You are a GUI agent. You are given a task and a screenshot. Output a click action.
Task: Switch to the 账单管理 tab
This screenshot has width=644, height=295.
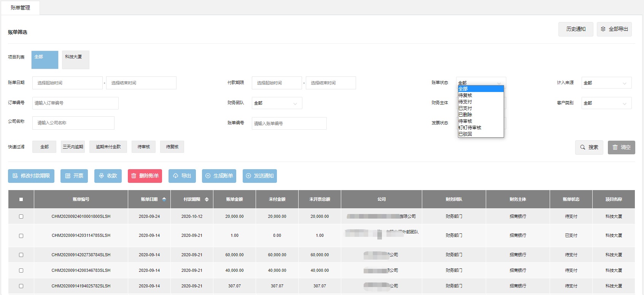(20, 8)
